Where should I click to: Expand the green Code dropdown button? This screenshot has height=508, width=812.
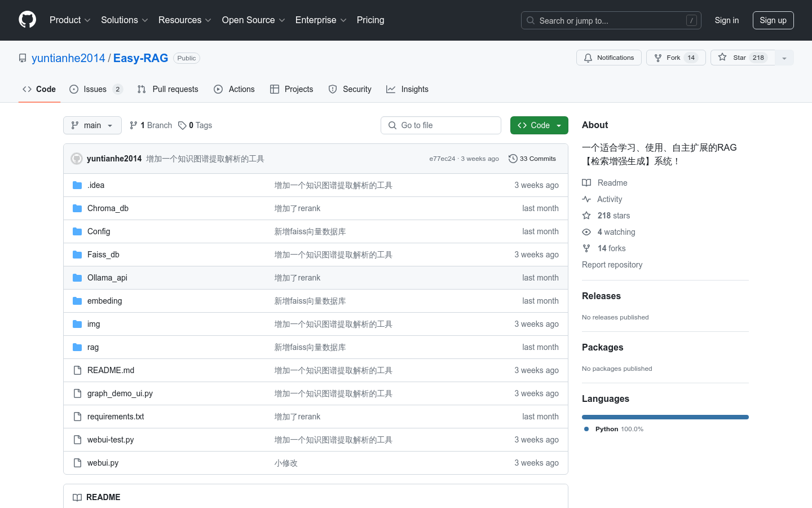point(539,125)
